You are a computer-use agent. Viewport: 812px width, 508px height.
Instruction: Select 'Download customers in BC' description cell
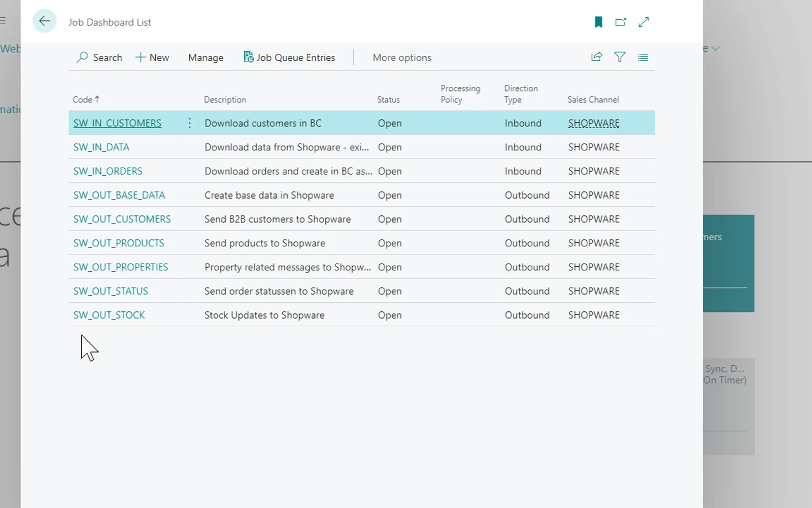(263, 123)
